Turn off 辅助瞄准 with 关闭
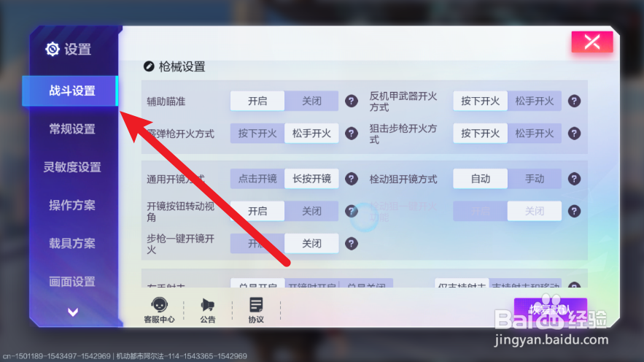This screenshot has width=644, height=362. 311,101
